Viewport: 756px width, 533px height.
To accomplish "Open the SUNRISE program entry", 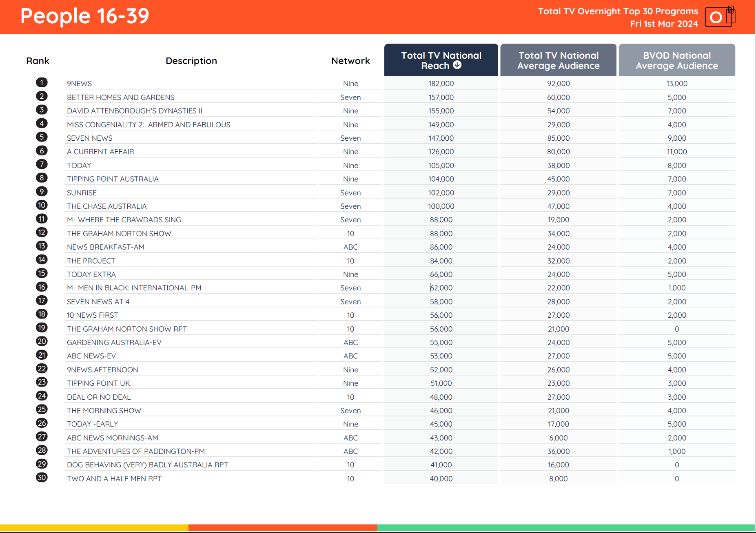I will (x=82, y=192).
